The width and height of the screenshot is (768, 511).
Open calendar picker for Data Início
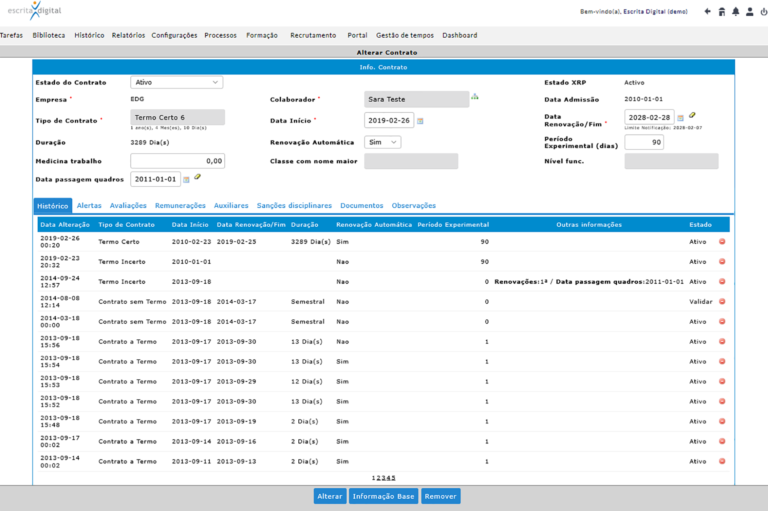[x=420, y=121]
